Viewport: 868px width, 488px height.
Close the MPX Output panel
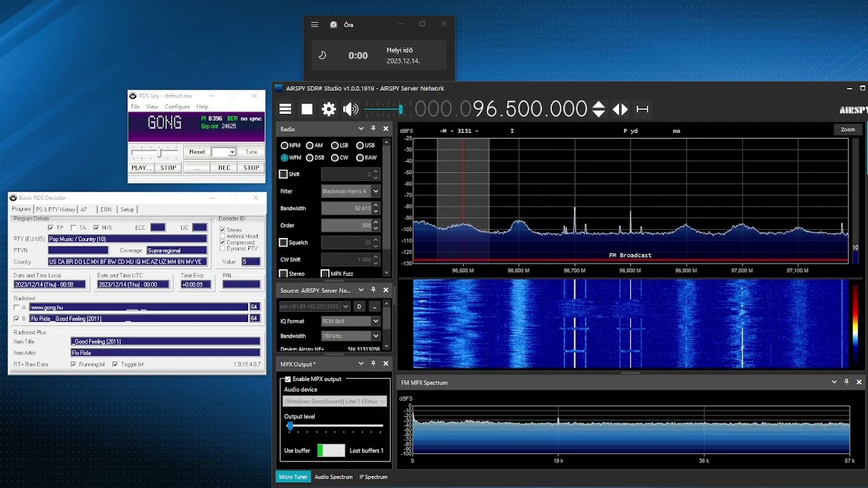(x=386, y=364)
